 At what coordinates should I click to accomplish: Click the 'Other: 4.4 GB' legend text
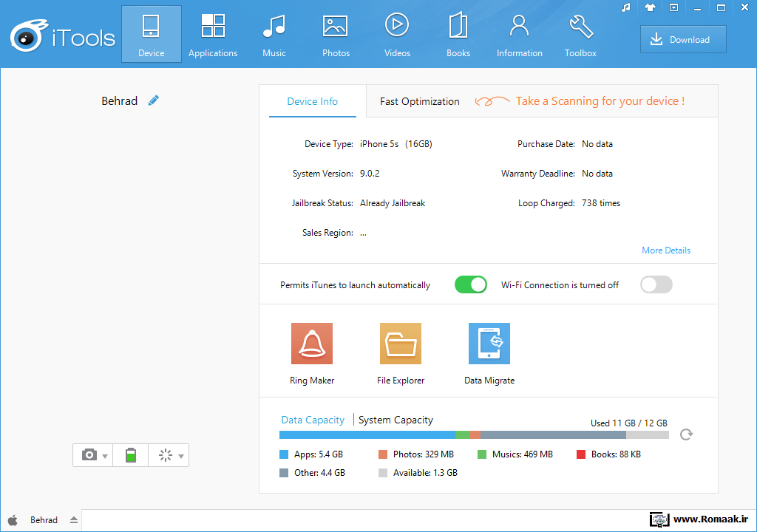pos(319,473)
